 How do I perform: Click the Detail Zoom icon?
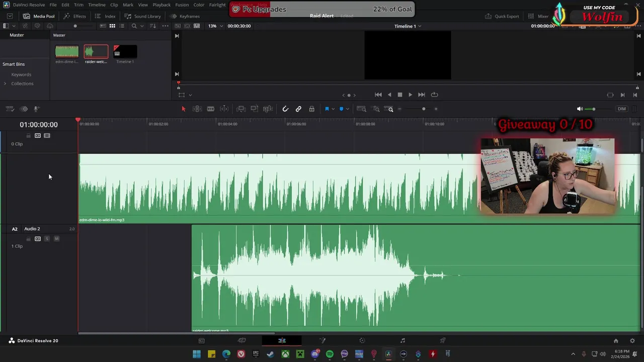[x=376, y=109]
